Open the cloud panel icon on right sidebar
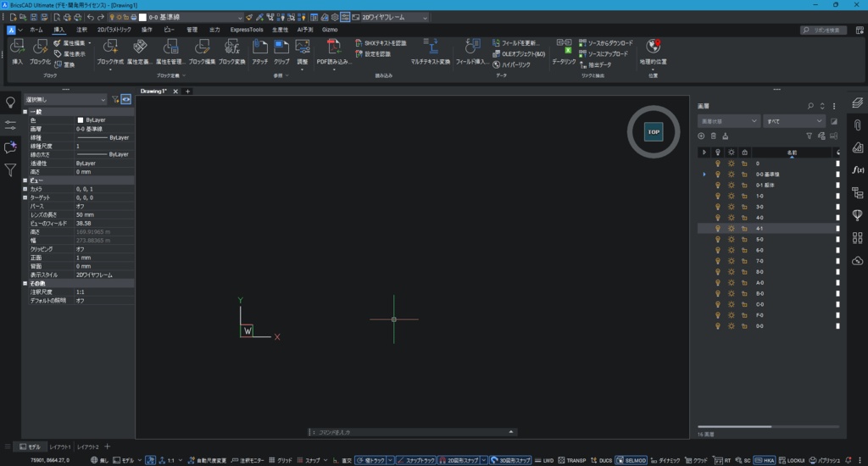868x466 pixels. pyautogui.click(x=858, y=261)
